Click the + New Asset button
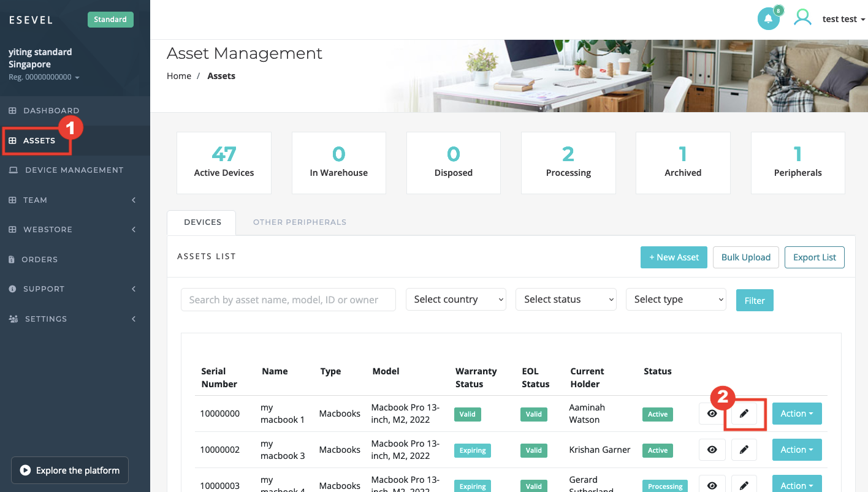The width and height of the screenshot is (868, 492). [674, 257]
